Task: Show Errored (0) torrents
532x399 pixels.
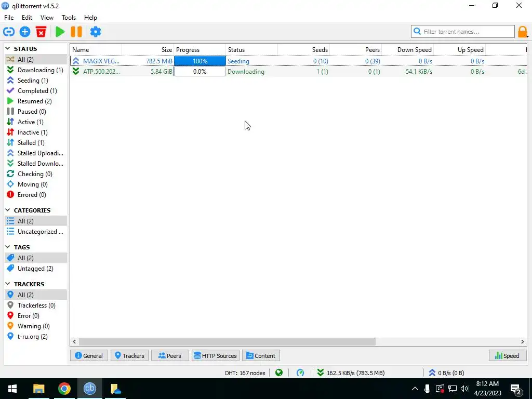Action: (x=36, y=195)
